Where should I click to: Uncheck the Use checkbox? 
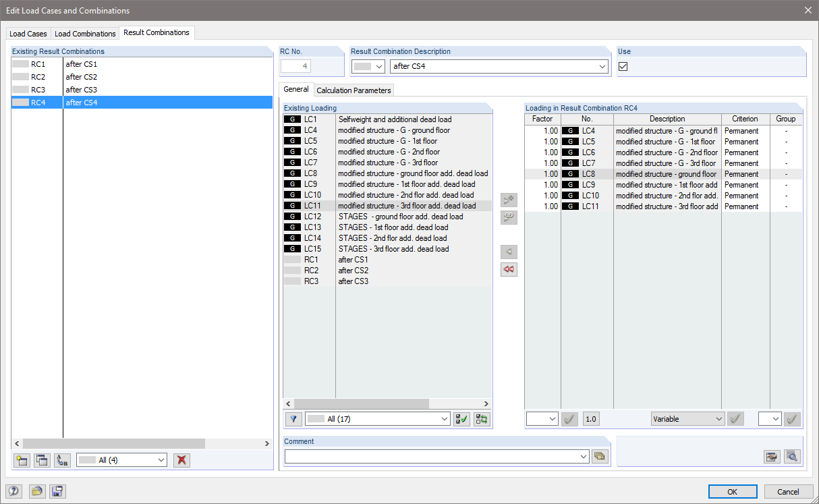(623, 66)
